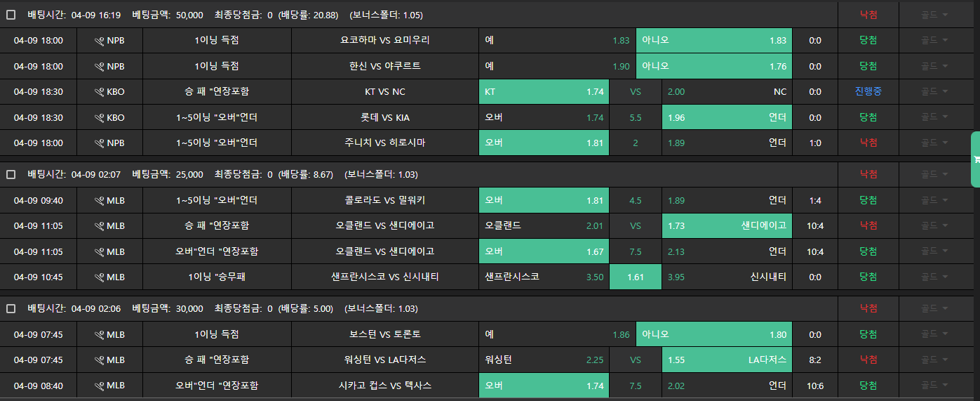
Task: Click the KT 1.74 odds cell
Action: [x=544, y=92]
